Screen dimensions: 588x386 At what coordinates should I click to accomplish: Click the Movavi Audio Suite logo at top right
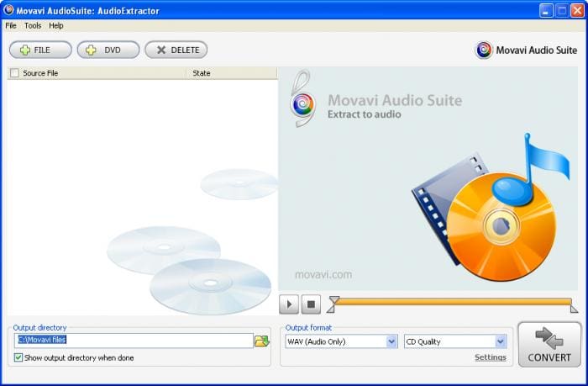point(526,50)
